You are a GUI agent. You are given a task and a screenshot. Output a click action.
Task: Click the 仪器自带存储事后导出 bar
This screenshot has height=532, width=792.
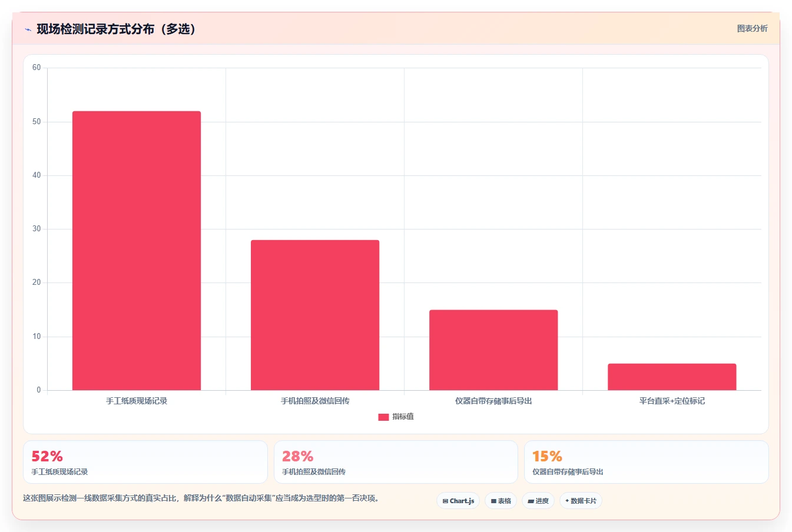(493, 350)
